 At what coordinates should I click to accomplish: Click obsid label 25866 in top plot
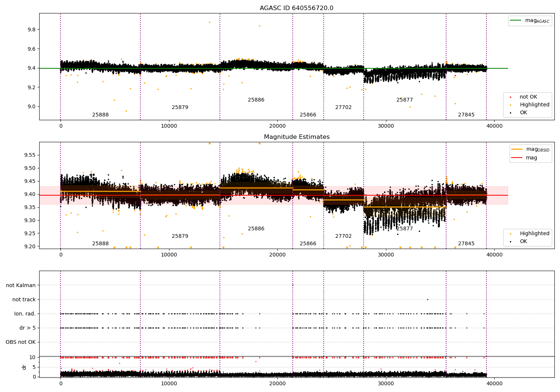[308, 115]
